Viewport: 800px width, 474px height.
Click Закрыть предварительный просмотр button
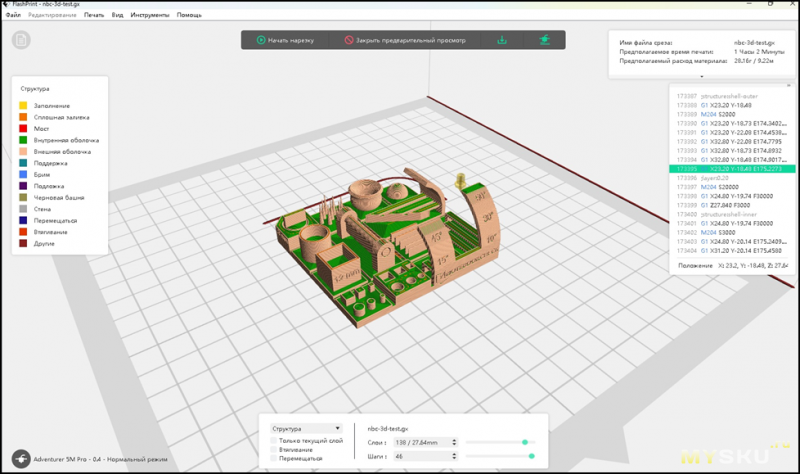(403, 40)
